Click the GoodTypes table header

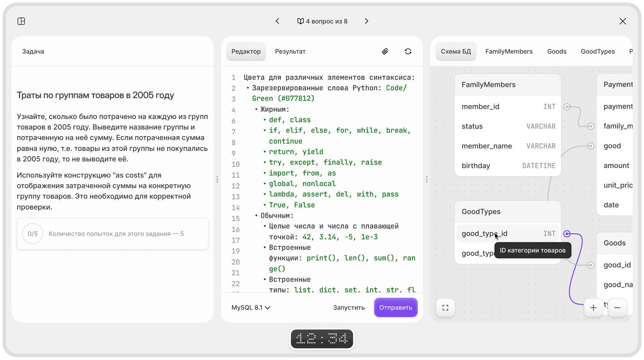[x=508, y=212]
